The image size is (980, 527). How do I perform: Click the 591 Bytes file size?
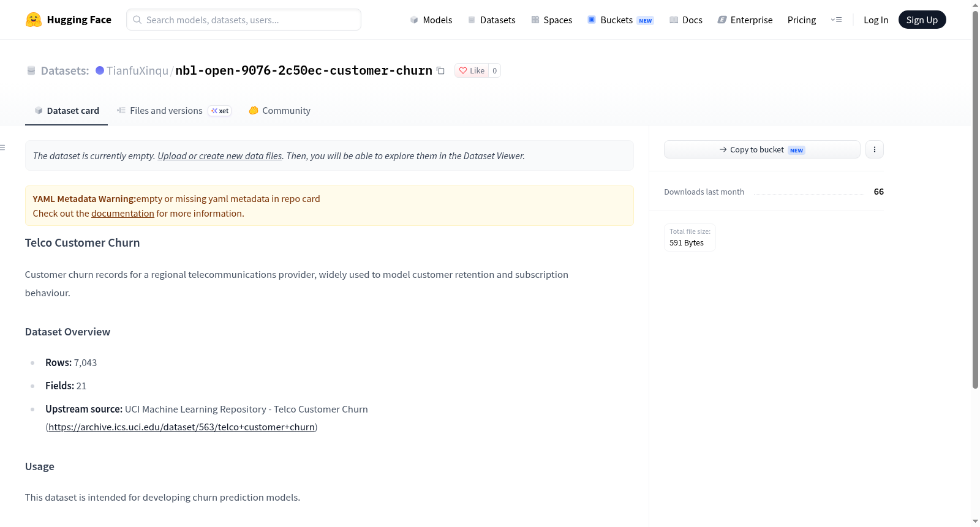click(687, 243)
